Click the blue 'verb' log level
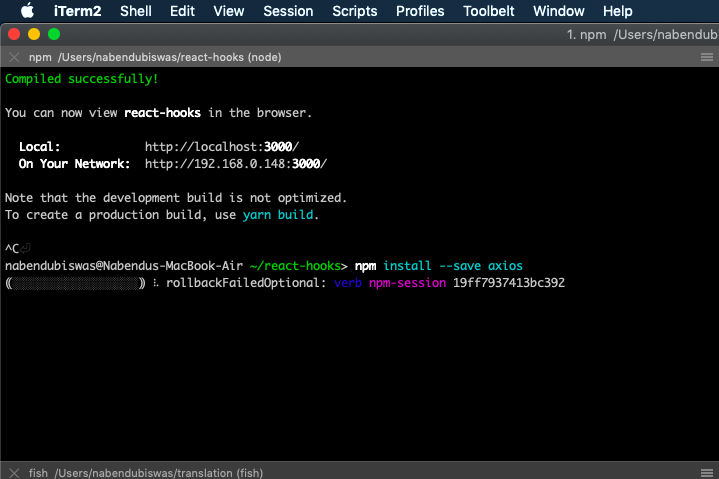The image size is (719, 479). [348, 283]
